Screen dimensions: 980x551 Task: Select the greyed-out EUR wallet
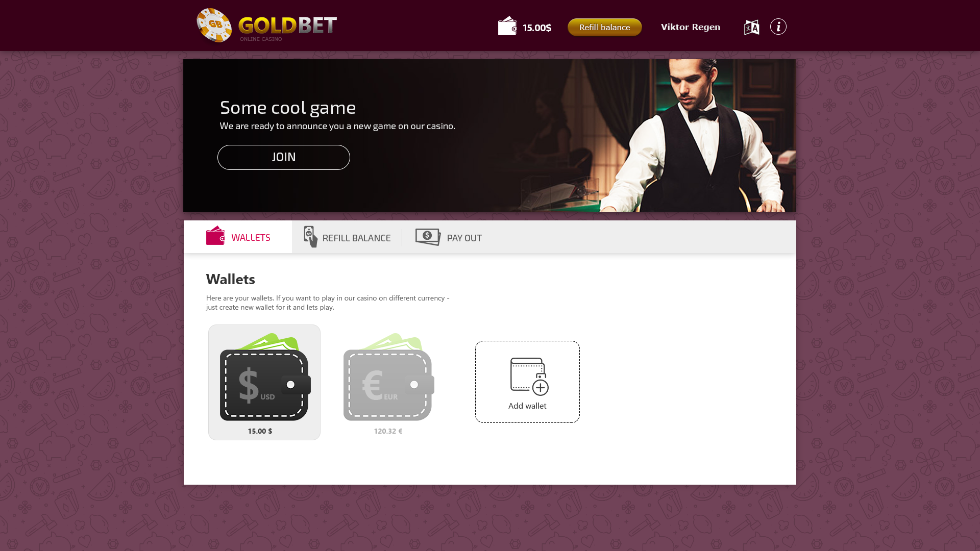point(388,383)
